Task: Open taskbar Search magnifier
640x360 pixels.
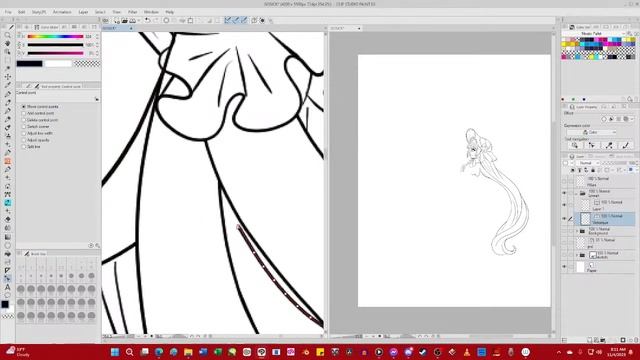Action: coord(129,352)
